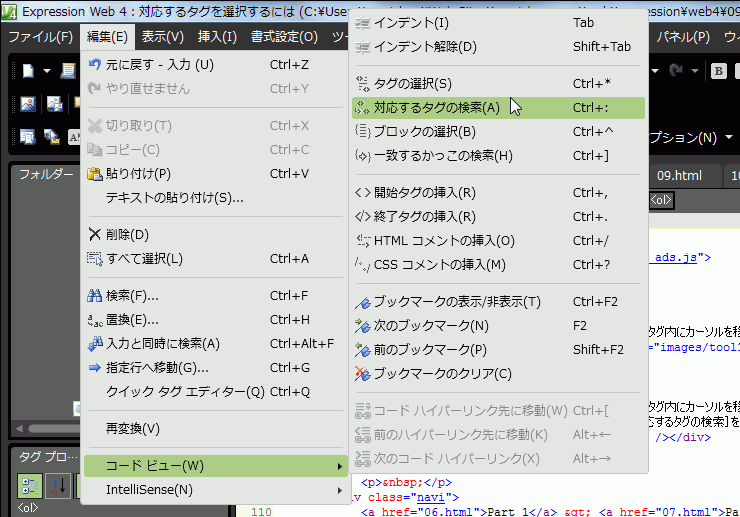Image resolution: width=740 pixels, height=517 pixels.
Task: Toggle the Bold B toolbar button
Action: [x=719, y=71]
